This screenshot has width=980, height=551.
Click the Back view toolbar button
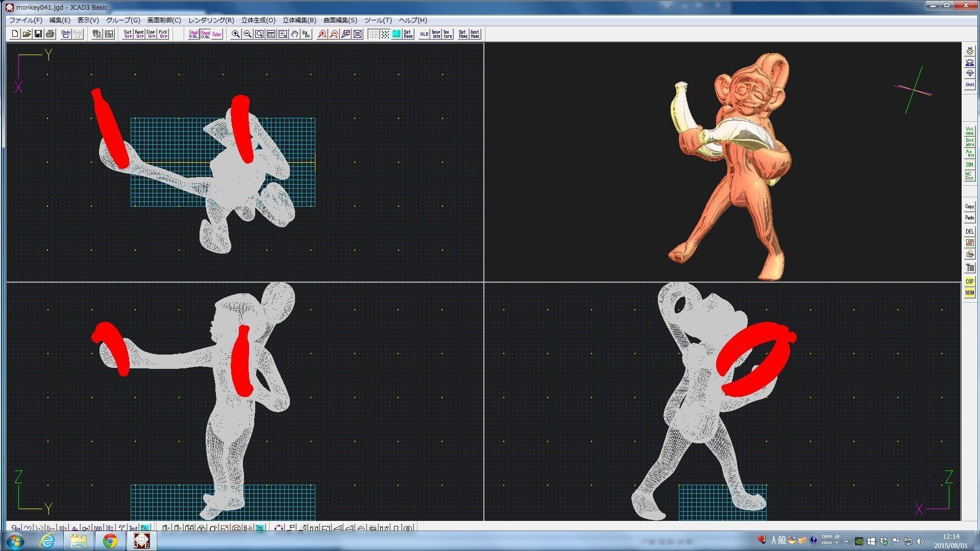tap(306, 34)
